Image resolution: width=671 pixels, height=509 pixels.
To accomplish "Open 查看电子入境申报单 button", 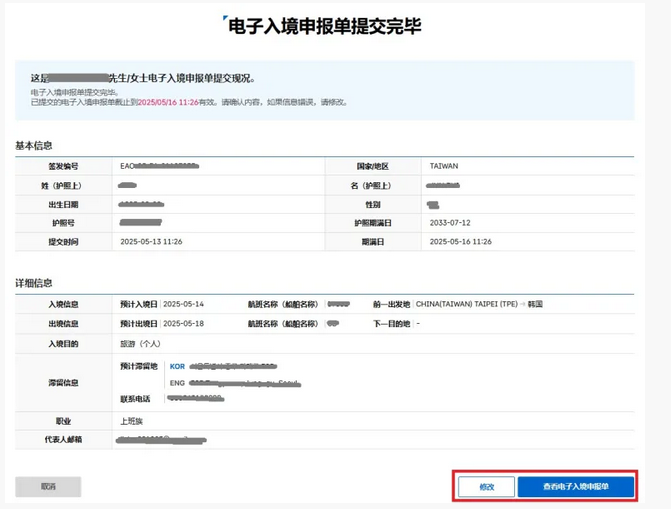I will point(576,487).
